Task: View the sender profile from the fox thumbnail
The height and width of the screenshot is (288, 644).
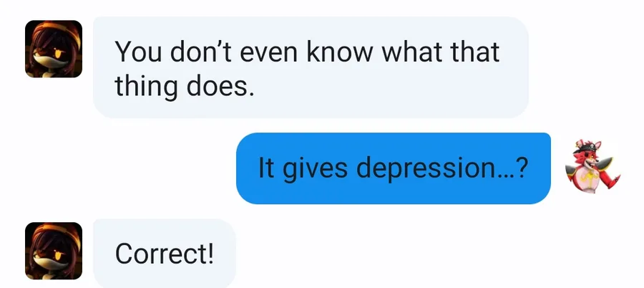Action: pyautogui.click(x=592, y=168)
